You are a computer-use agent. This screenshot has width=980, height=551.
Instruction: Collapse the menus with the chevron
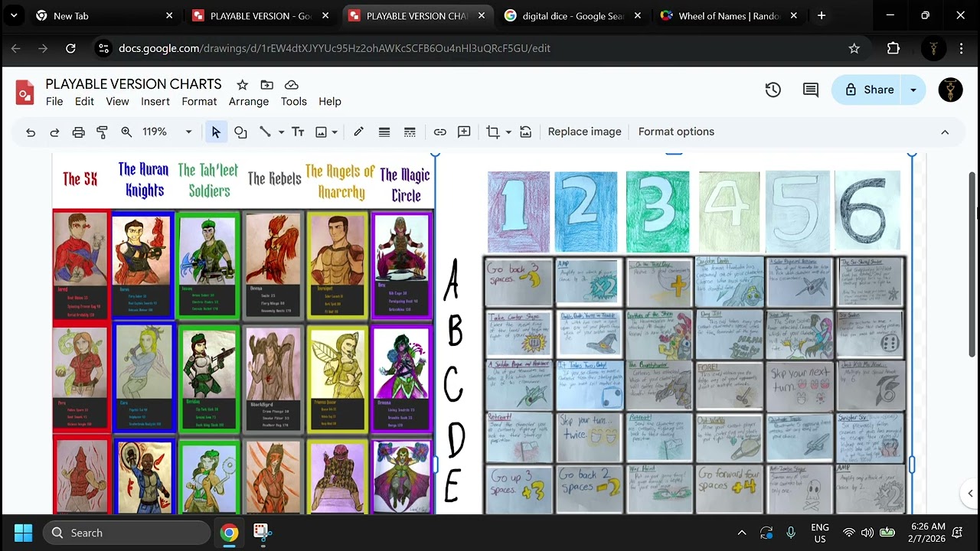(945, 132)
